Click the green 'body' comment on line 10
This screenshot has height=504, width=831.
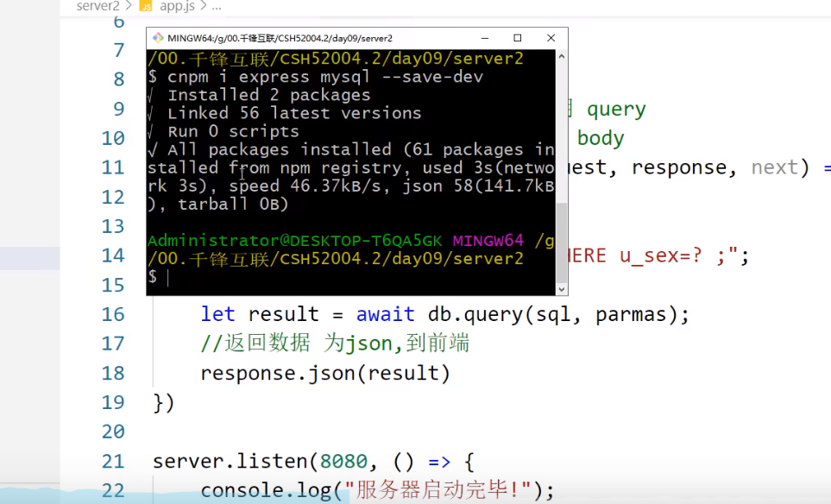tap(601, 138)
